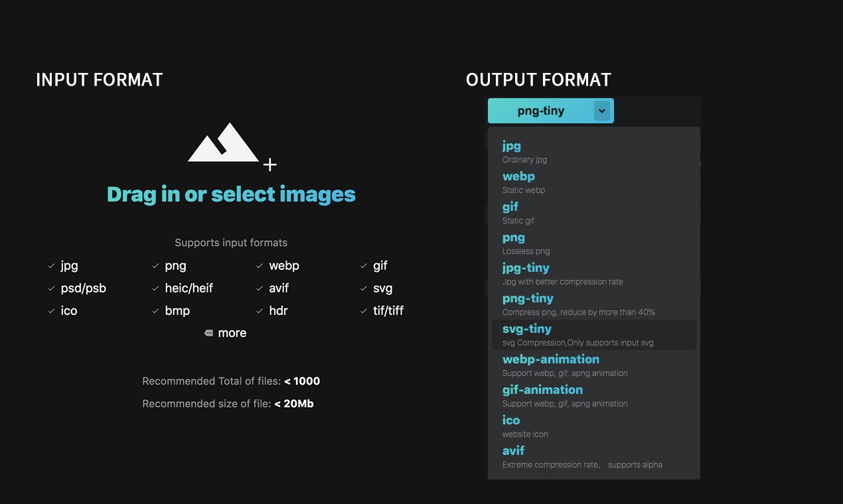Screen dimensions: 843x504
Task: Expand the 'more' input formats list
Action: coord(226,333)
